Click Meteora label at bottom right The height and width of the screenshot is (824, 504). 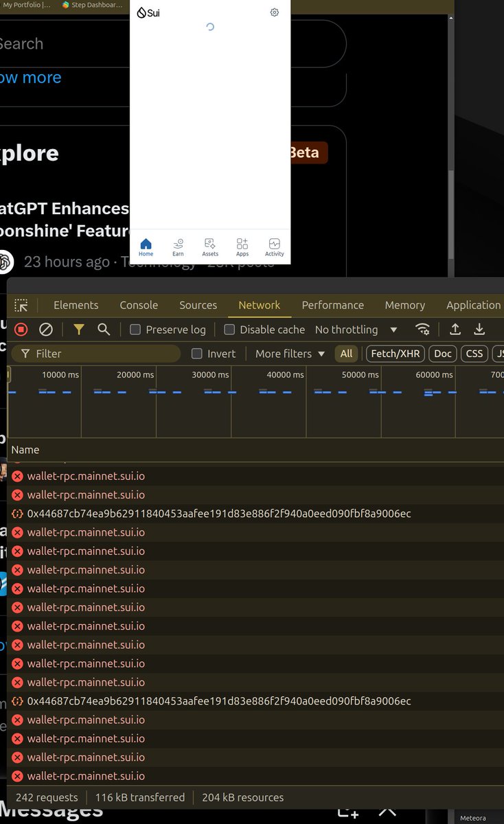click(x=472, y=819)
